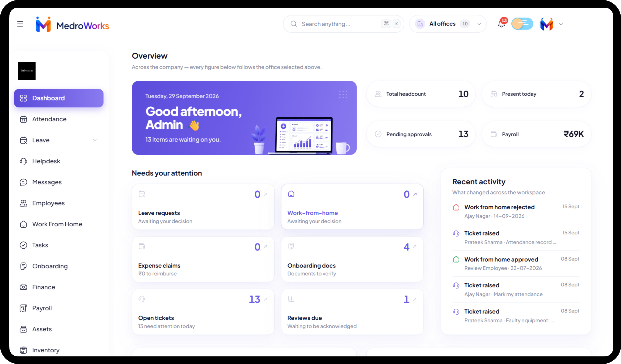Open the Payroll ₹69K card
This screenshot has width=621, height=364.
coord(536,134)
